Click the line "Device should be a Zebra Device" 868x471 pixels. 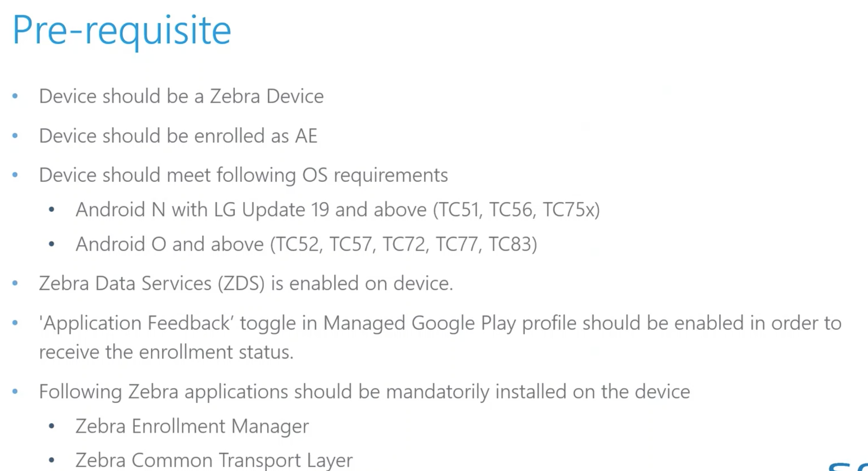(x=181, y=96)
